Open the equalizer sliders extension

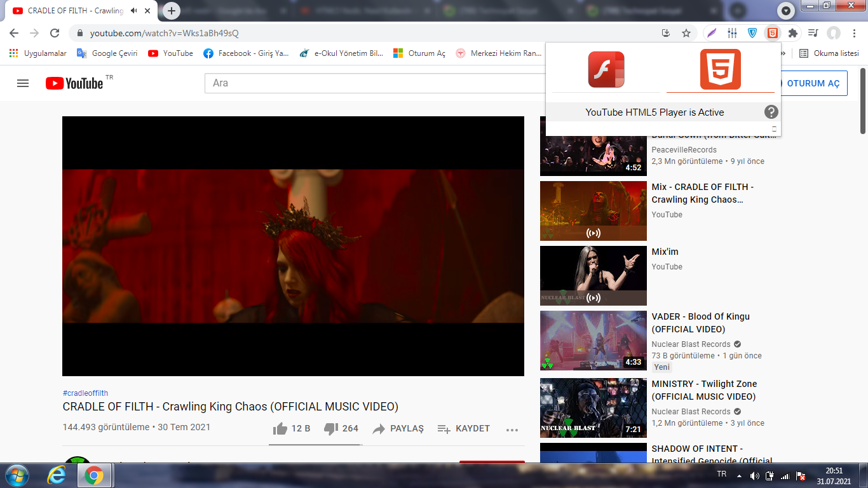733,33
